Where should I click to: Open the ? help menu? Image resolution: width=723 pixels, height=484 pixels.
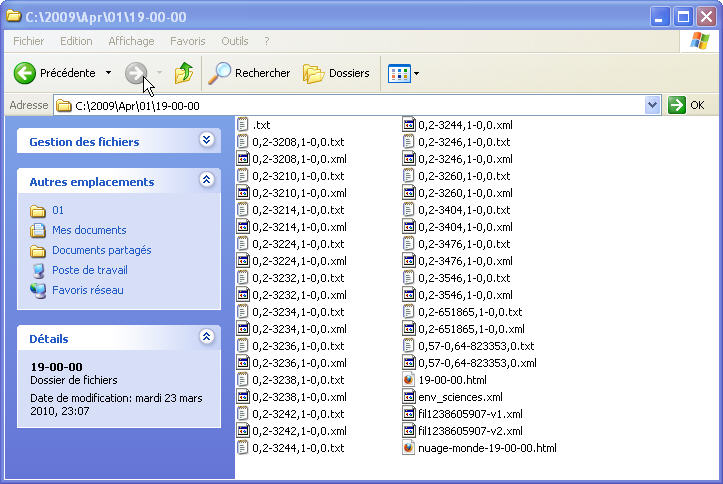tap(267, 41)
